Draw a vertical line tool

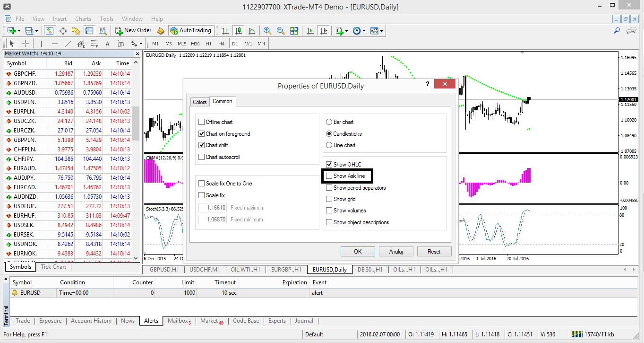(x=41, y=44)
